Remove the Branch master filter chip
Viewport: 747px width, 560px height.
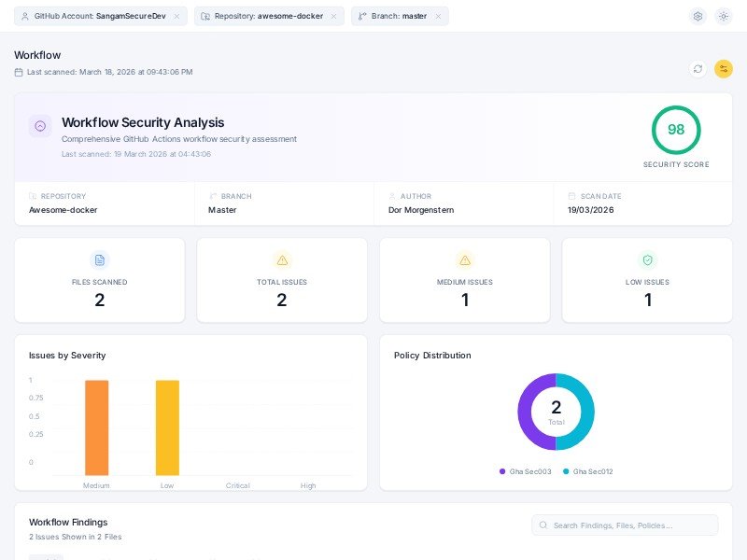point(438,16)
